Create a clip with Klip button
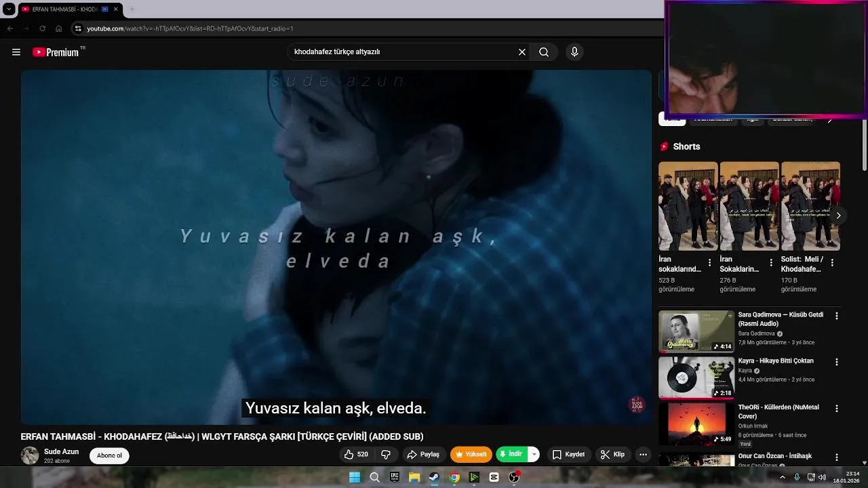 coord(612,455)
